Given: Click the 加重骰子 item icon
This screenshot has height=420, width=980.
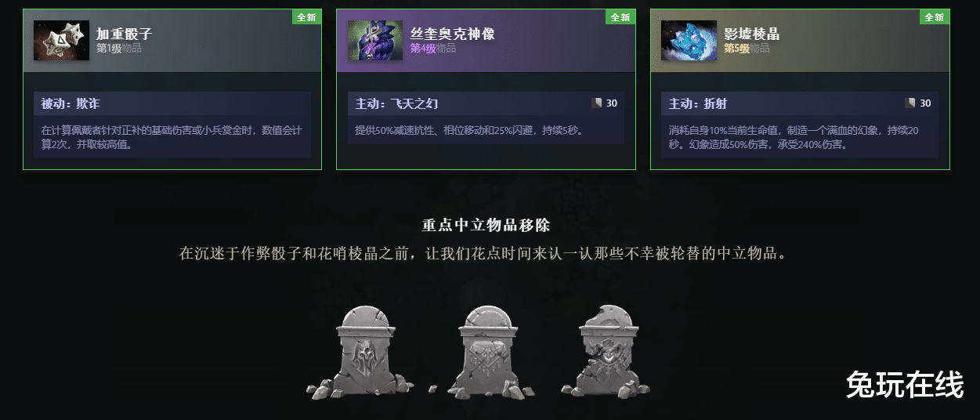Looking at the screenshot, I should (x=61, y=41).
